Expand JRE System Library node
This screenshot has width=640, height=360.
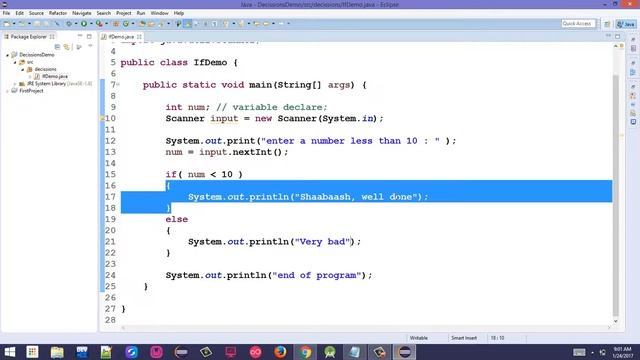click(x=15, y=84)
